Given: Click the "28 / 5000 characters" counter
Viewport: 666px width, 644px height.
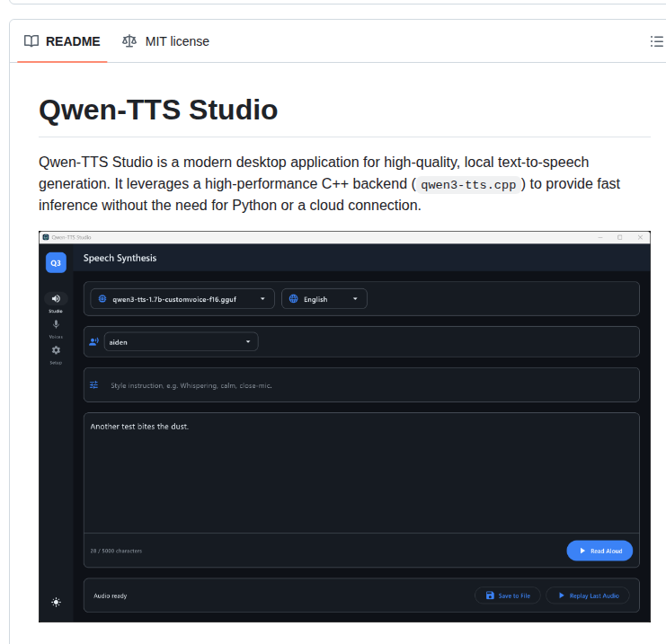Looking at the screenshot, I should (x=116, y=551).
